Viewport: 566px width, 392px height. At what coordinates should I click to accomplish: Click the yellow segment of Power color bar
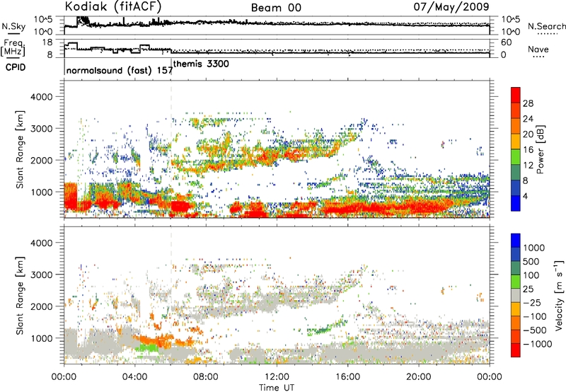(516, 142)
